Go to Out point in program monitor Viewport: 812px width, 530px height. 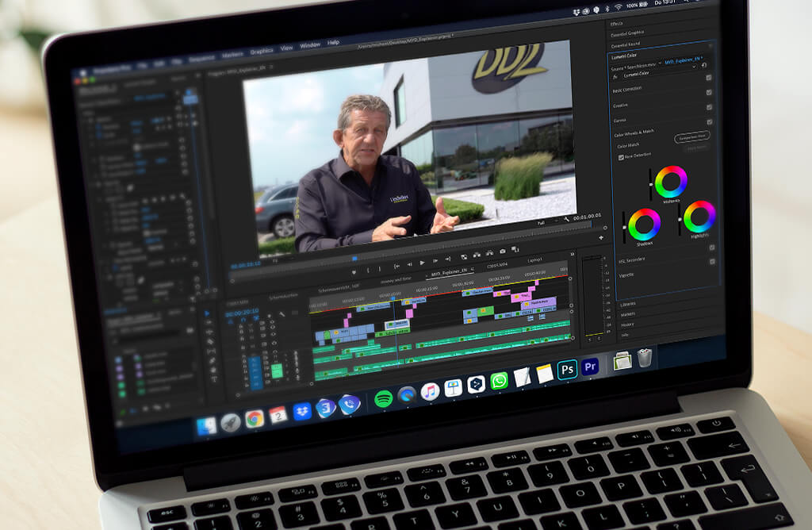pos(448,259)
